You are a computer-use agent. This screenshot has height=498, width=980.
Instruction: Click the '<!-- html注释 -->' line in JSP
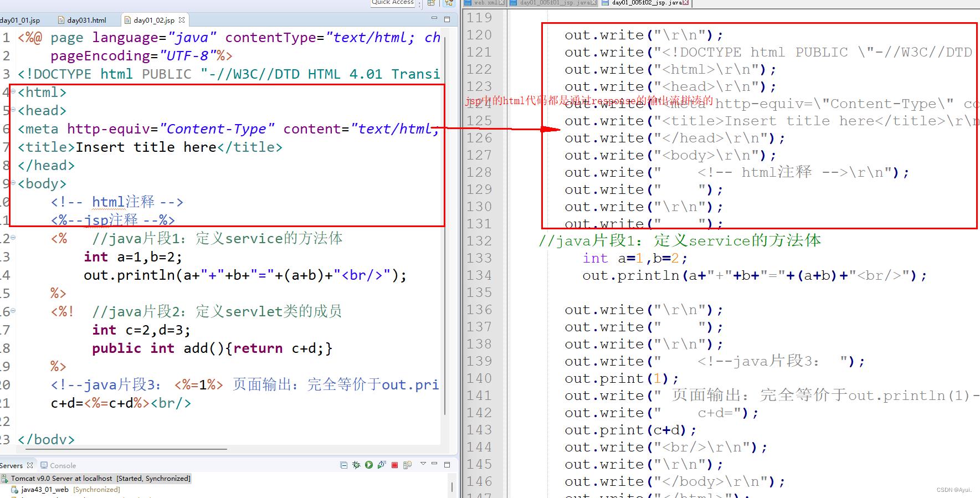click(117, 202)
